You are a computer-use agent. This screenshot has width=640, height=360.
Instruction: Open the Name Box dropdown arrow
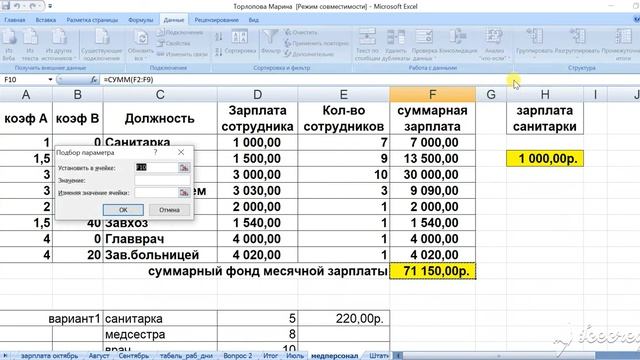coord(50,80)
